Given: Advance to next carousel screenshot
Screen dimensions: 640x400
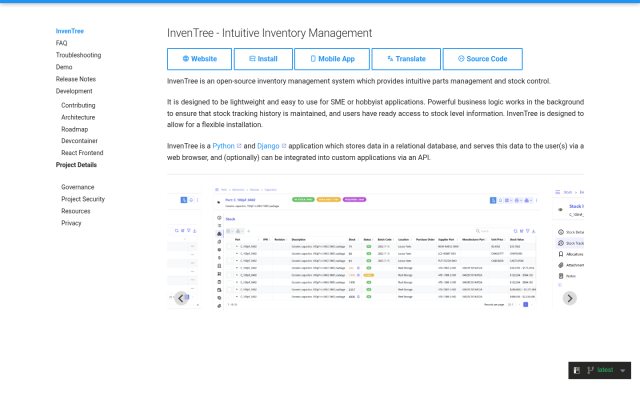Looking at the screenshot, I should click(570, 298).
